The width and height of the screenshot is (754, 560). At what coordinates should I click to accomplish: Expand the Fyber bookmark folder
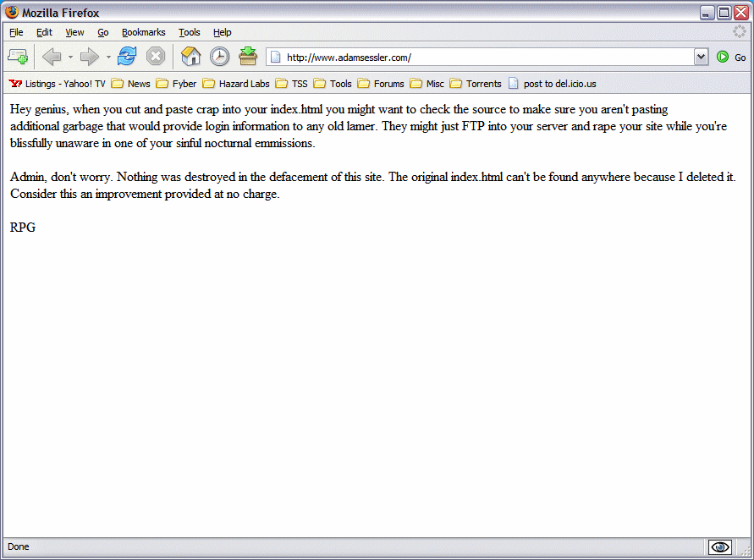click(x=176, y=84)
